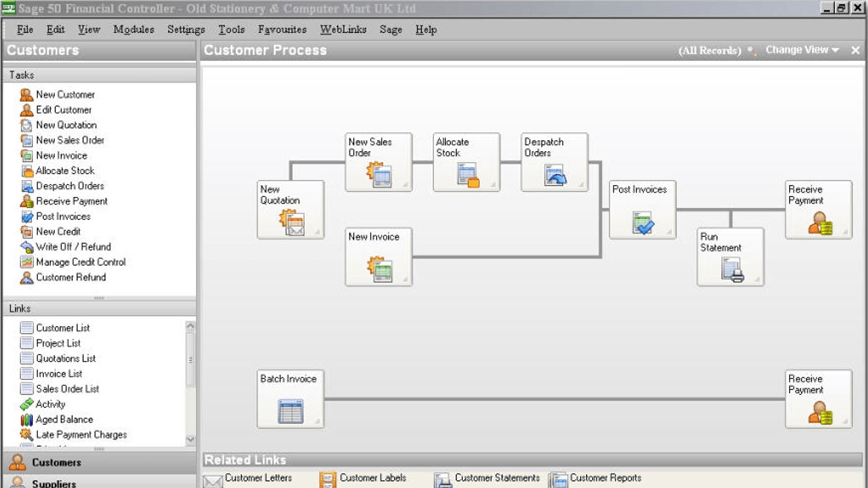Screen dimensions: 868x488
Task: Click the Activity link icon
Action: (x=26, y=404)
